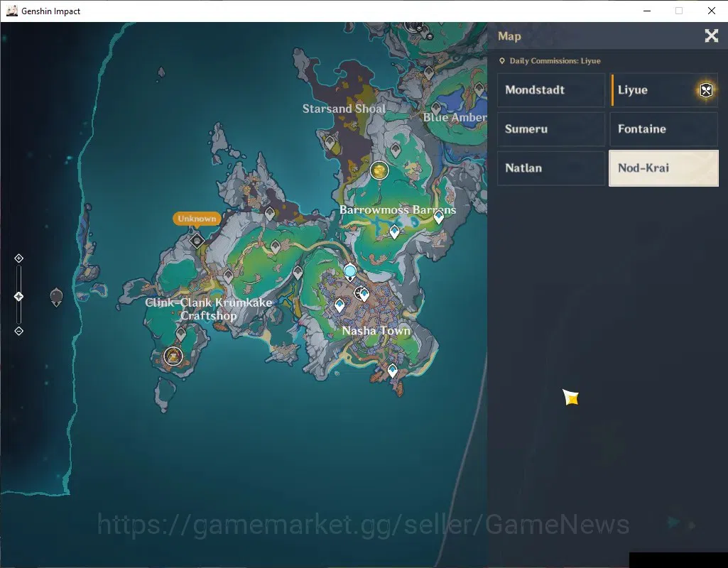
Task: Click the Clink-Clank Krumkake Craftshop label
Action: coord(209,309)
